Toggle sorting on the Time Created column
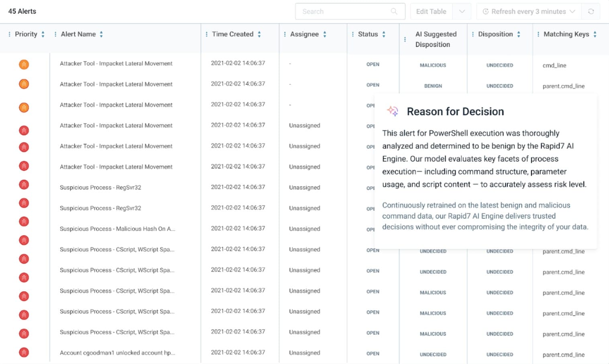 pyautogui.click(x=259, y=34)
